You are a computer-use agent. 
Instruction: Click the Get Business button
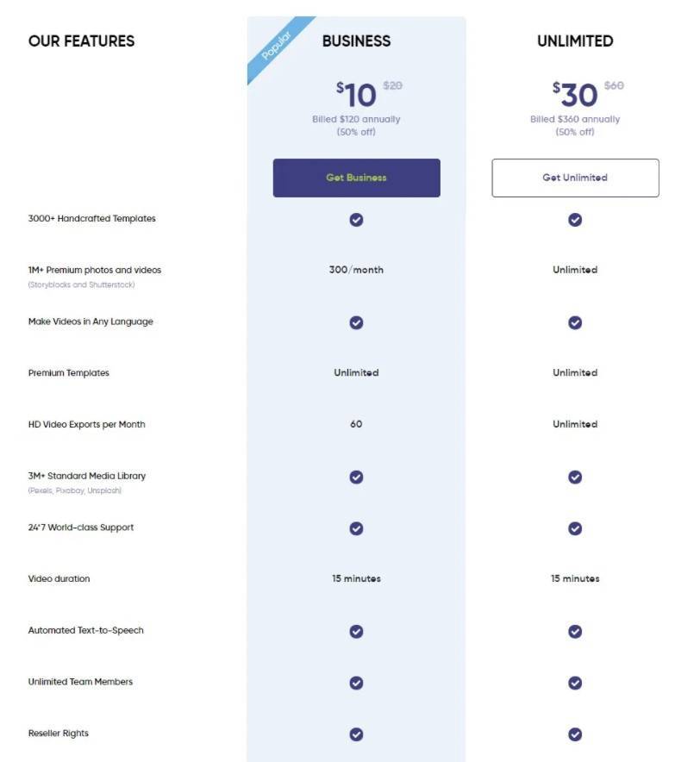(x=356, y=178)
